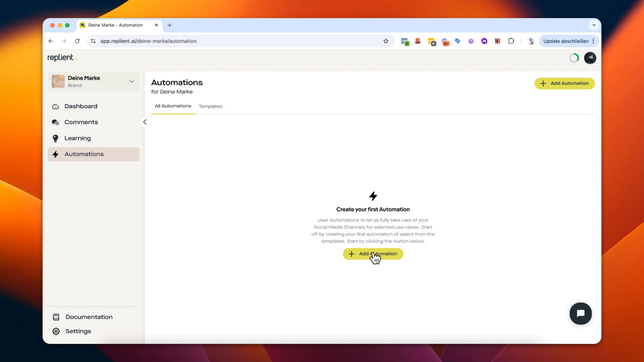Click the browser address bar URL
This screenshot has height=362, width=644.
coord(148,41)
